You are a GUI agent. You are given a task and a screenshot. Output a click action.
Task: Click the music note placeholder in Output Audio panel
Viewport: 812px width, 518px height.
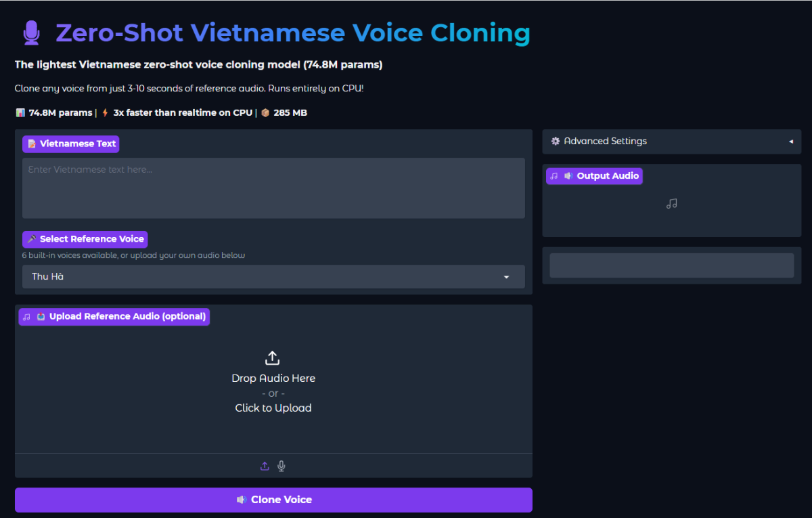click(671, 203)
